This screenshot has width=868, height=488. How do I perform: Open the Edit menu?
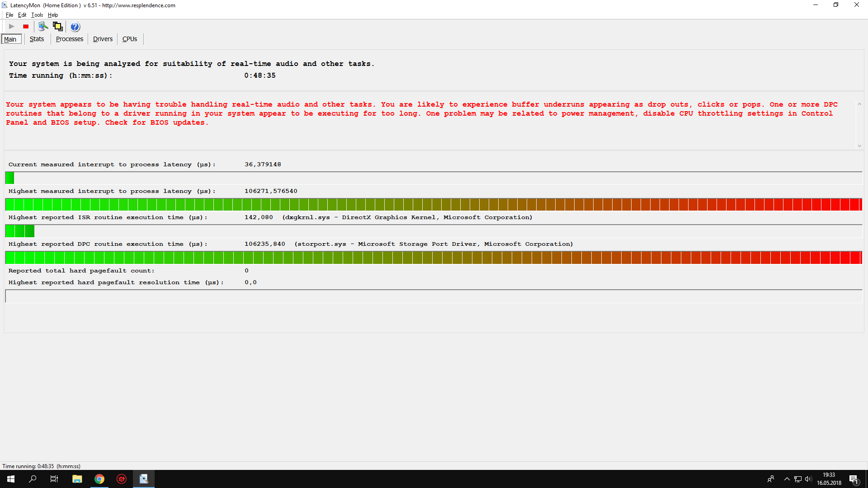[x=22, y=15]
